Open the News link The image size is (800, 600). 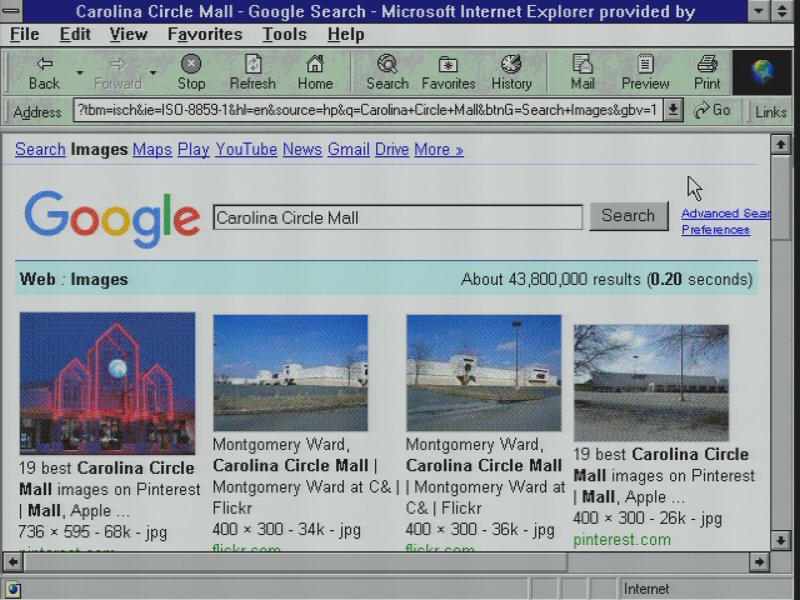(302, 149)
